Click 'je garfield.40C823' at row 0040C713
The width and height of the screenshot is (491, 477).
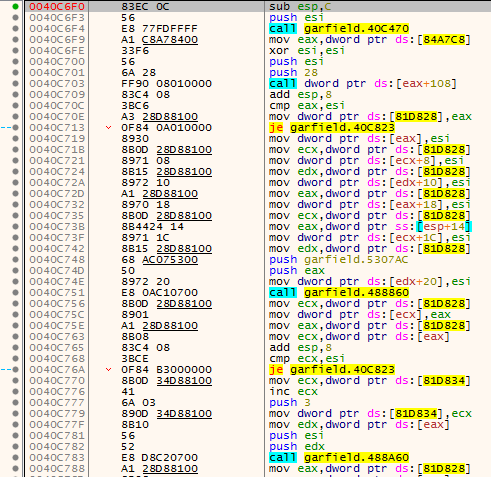coord(332,128)
